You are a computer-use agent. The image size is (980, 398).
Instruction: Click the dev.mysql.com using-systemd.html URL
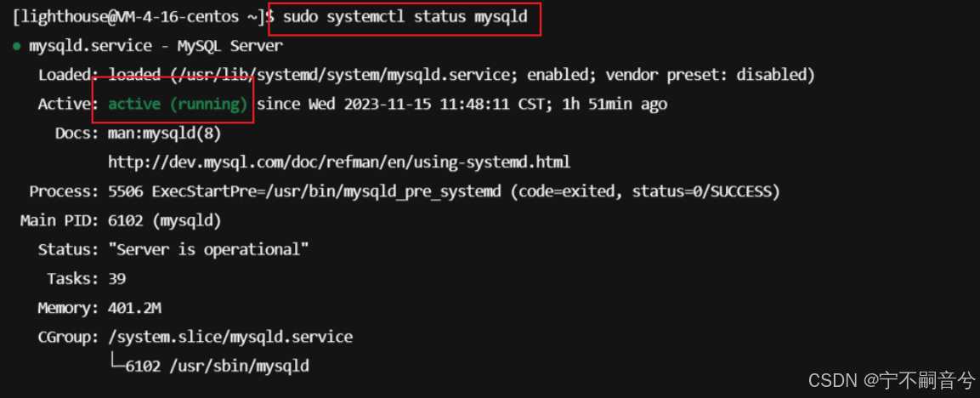tap(339, 162)
